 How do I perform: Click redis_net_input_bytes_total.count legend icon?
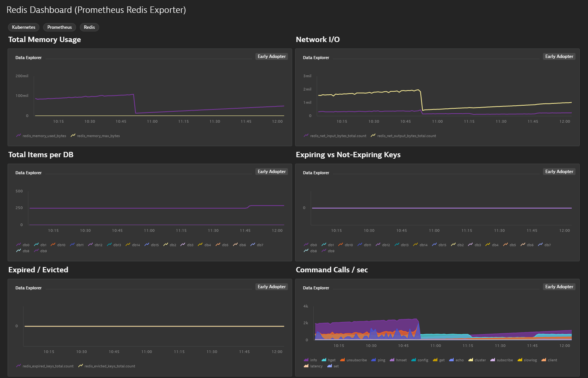[306, 136]
